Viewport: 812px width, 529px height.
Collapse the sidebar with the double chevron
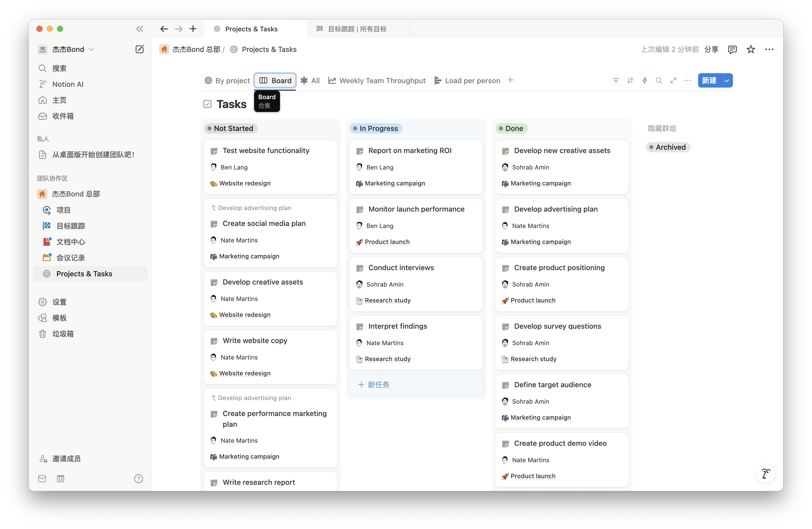coord(140,29)
